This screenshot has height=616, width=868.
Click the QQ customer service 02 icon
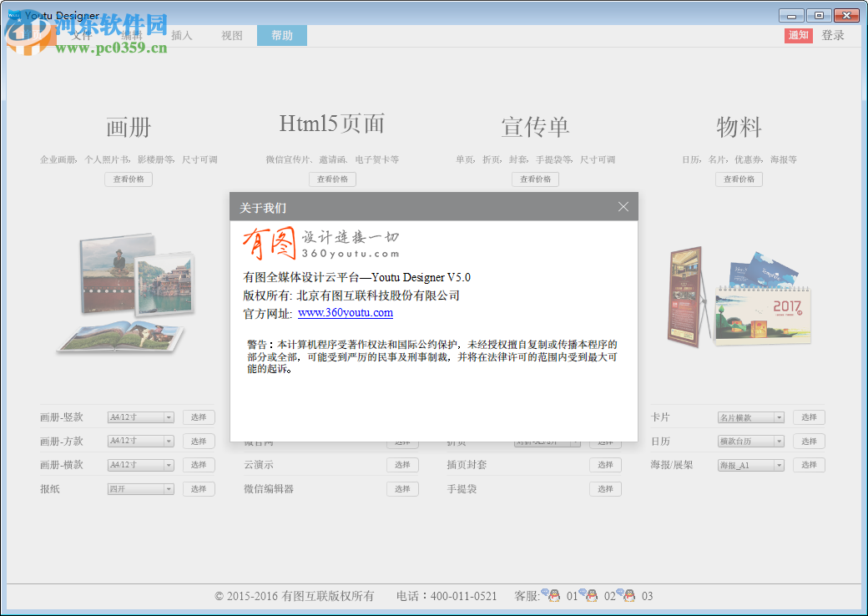(x=591, y=596)
